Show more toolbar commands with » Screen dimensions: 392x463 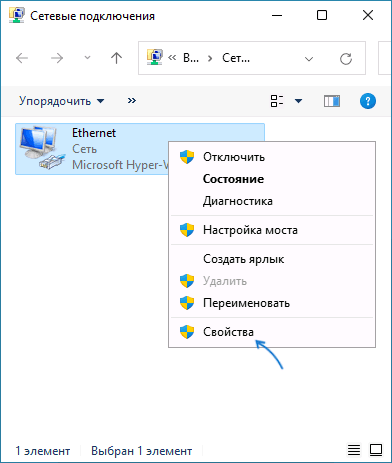click(132, 101)
